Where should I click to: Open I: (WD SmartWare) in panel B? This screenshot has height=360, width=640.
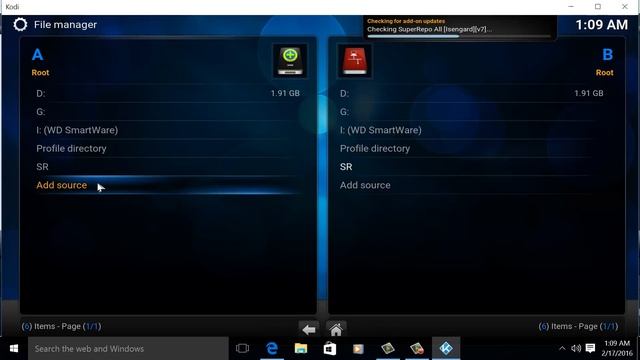[471, 130]
